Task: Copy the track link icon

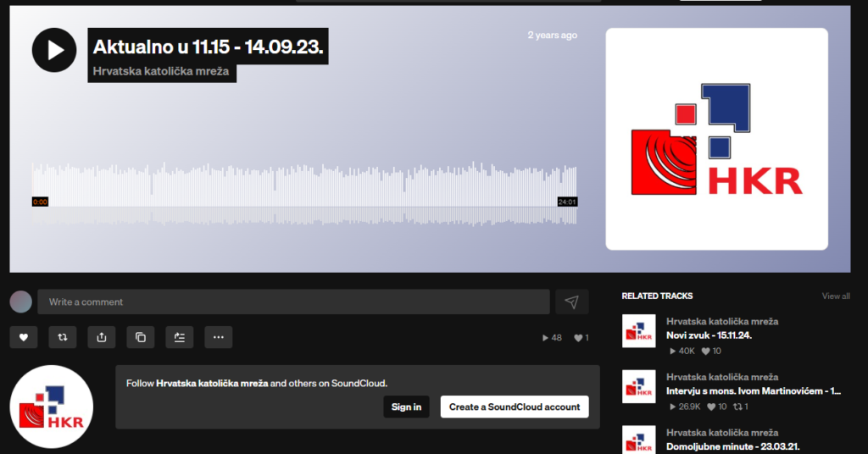Action: pyautogui.click(x=140, y=337)
